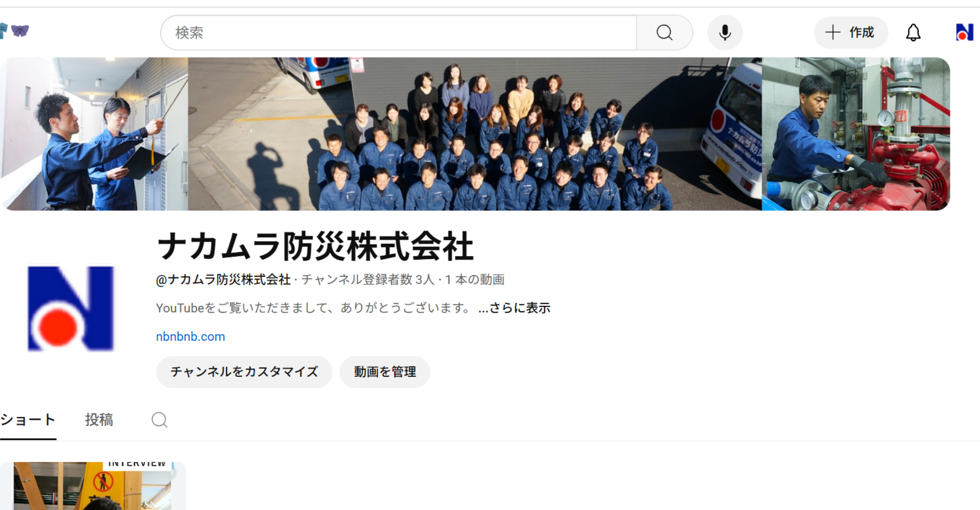Screen dimensions: 980x510
Task: Expand description with さらに表示
Action: [x=514, y=308]
